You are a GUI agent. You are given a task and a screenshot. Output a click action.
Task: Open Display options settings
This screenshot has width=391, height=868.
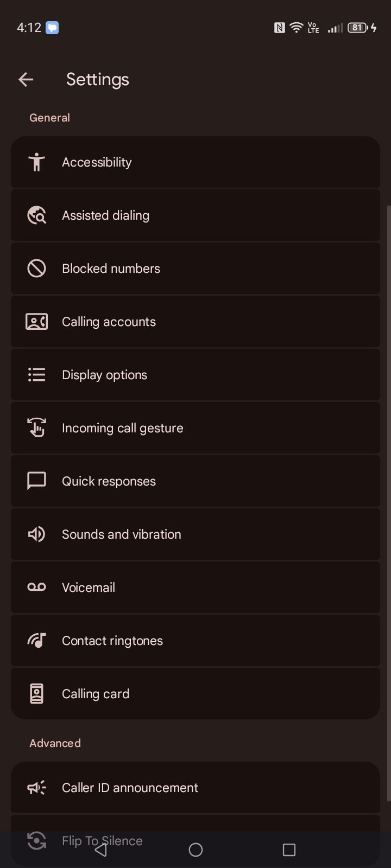[195, 375]
